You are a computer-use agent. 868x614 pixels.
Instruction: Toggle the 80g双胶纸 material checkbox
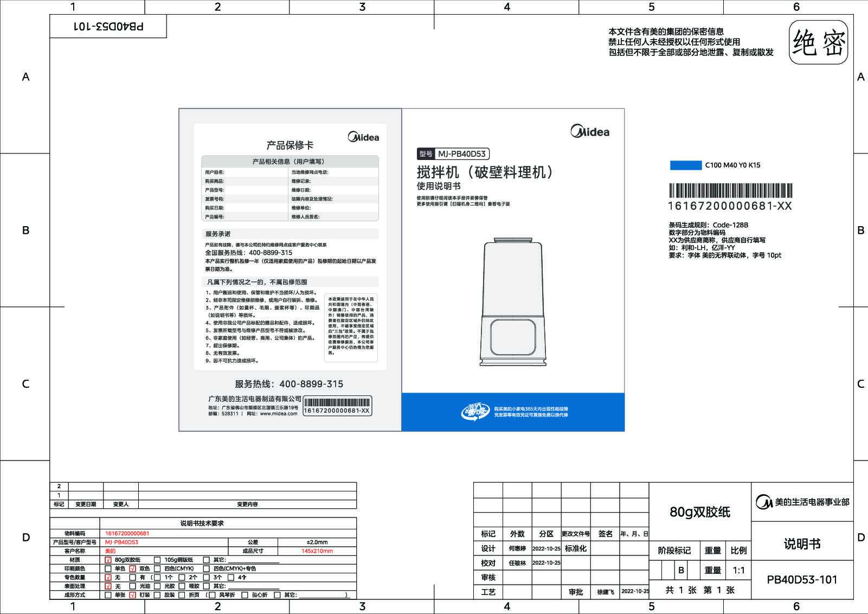pos(108,560)
